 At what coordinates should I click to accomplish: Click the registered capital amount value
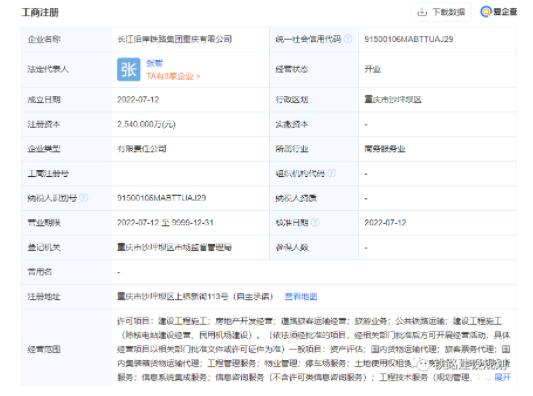coord(146,124)
